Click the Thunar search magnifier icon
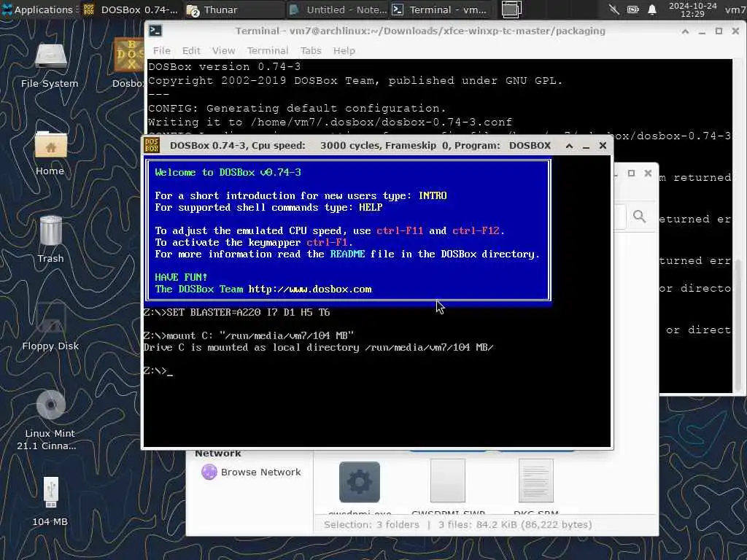 click(x=639, y=217)
